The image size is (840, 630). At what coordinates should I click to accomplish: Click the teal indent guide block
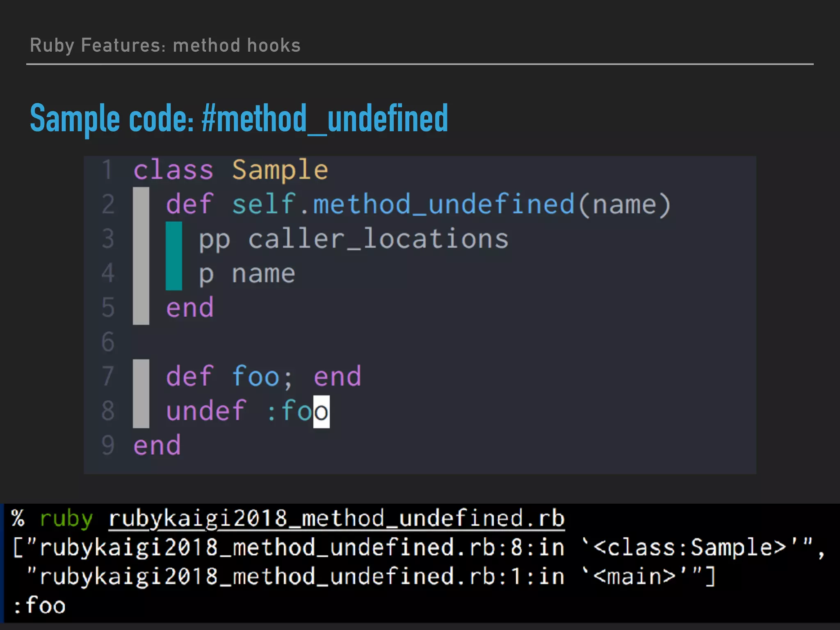click(x=173, y=256)
